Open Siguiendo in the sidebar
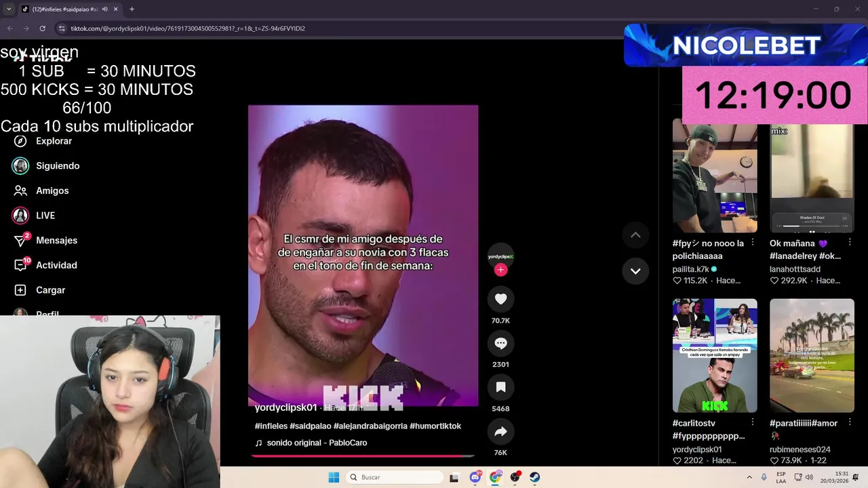Image resolution: width=868 pixels, height=488 pixels. [58, 166]
